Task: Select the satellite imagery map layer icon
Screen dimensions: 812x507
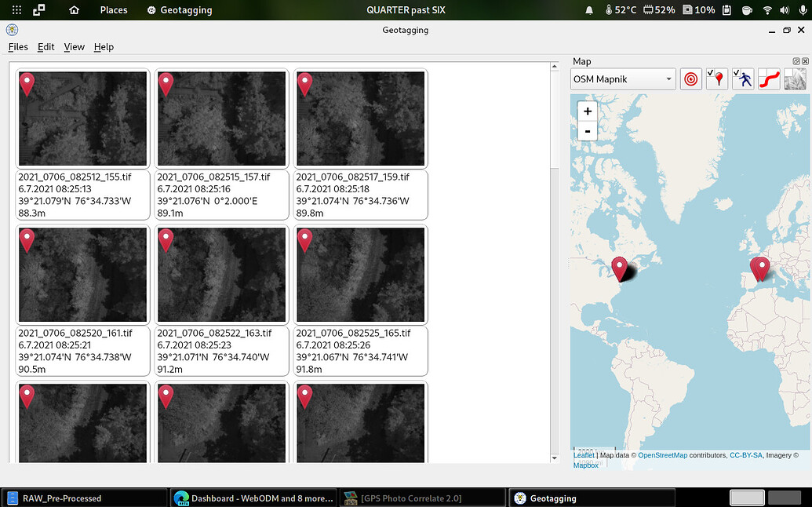Action: tap(794, 78)
